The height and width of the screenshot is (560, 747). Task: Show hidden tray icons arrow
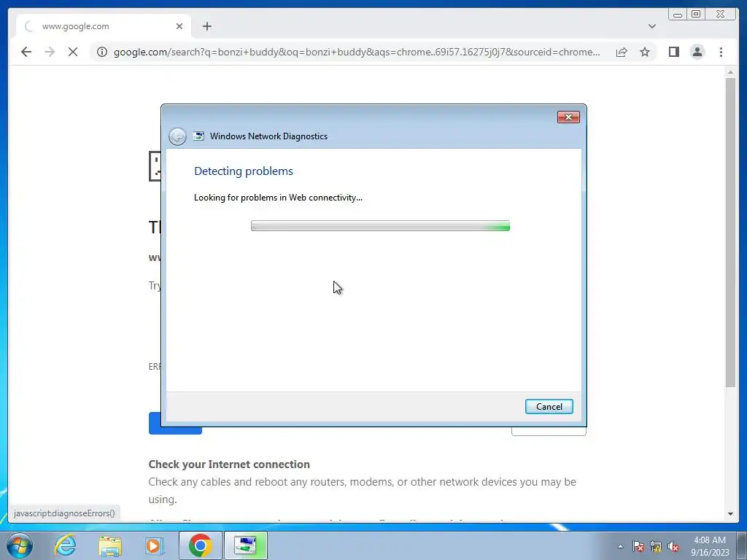click(620, 546)
